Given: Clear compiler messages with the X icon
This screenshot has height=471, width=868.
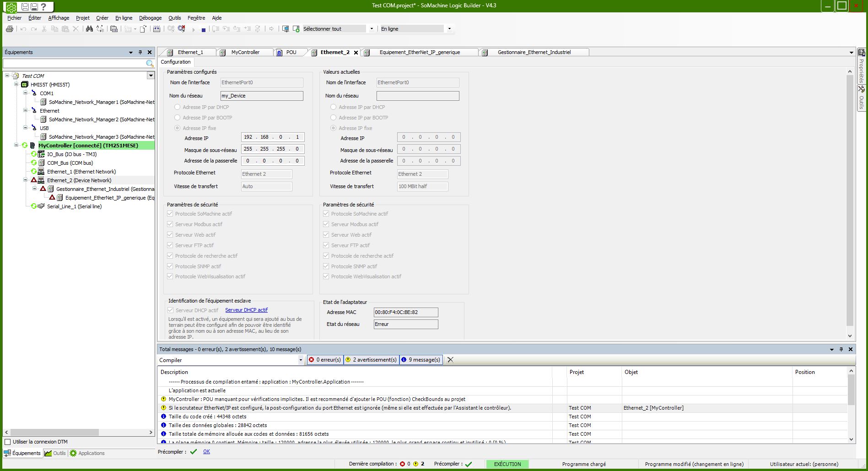Looking at the screenshot, I should (450, 360).
